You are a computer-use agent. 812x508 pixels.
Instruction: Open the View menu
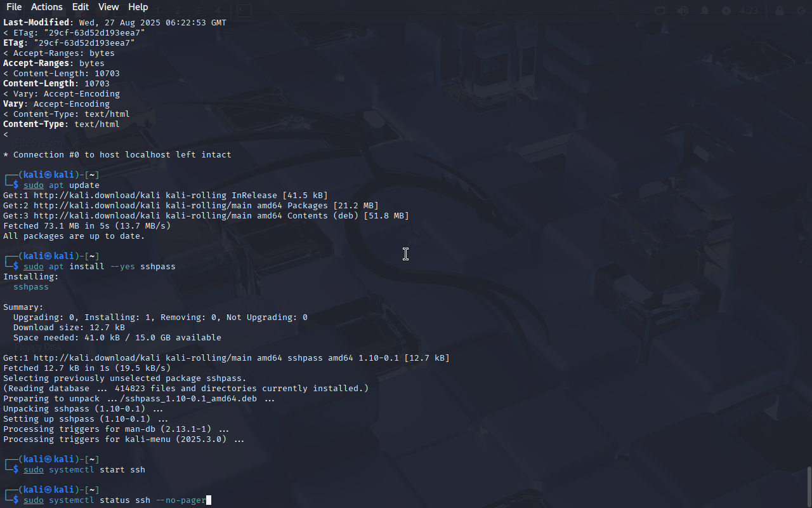coord(108,7)
